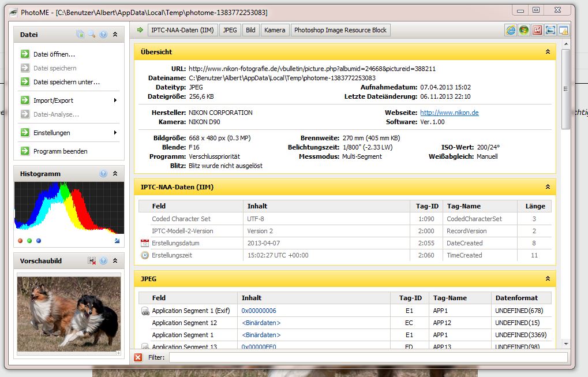
Task: Open the Vorschaubild help icon
Action: 103,260
